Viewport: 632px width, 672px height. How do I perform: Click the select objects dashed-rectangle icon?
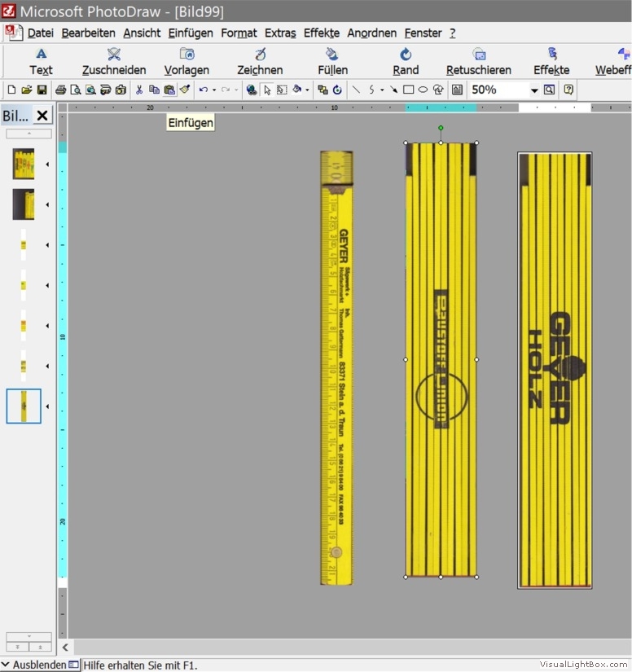(x=282, y=90)
